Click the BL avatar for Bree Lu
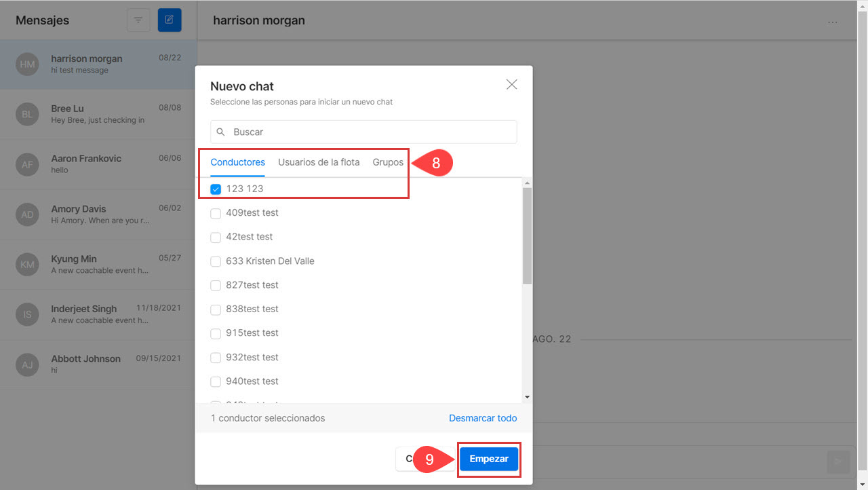 tap(27, 114)
